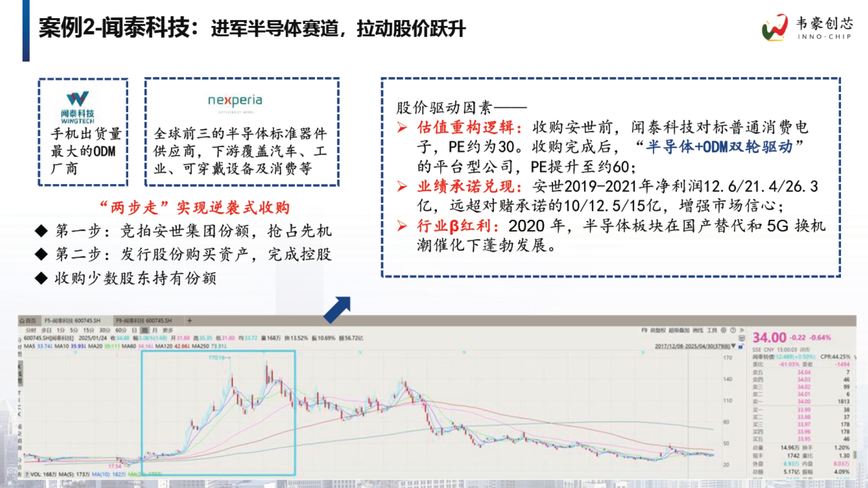Select the 30分 period option
This screenshot has width=868, height=488.
(x=105, y=330)
